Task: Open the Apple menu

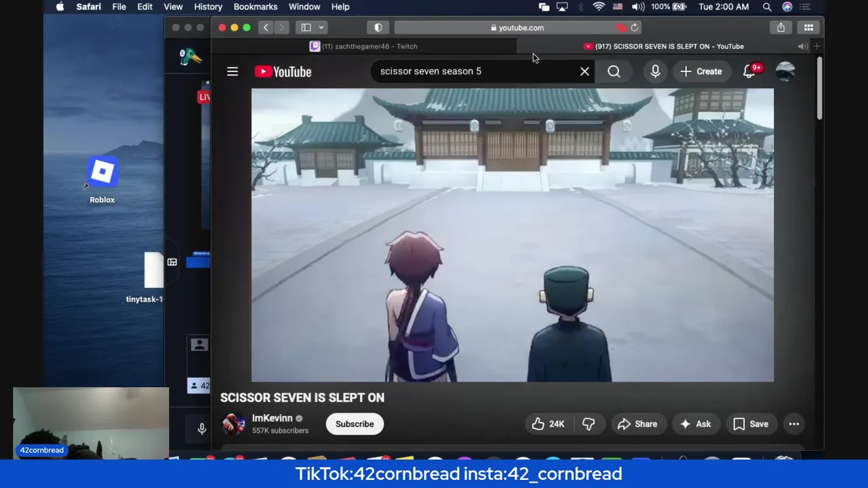Action: click(x=60, y=7)
